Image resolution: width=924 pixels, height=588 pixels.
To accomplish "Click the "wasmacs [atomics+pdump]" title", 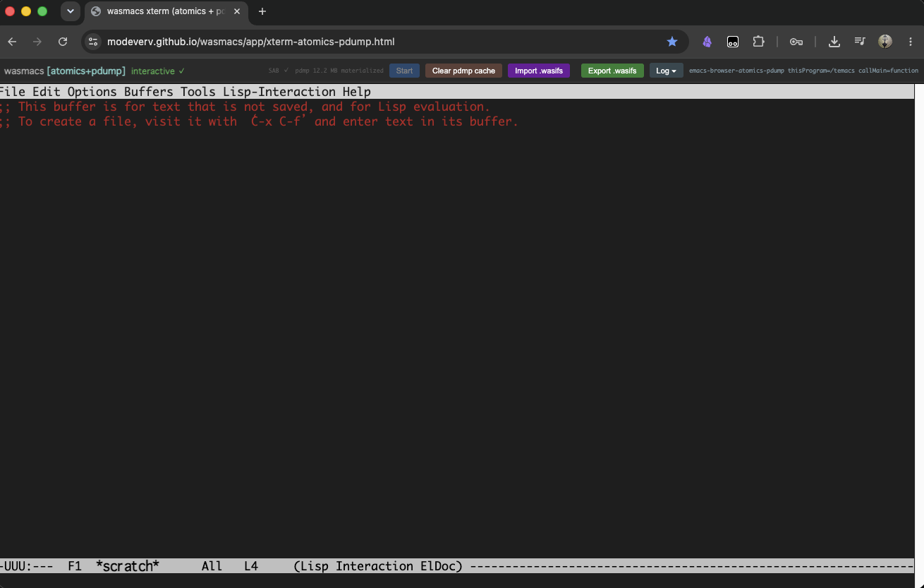I will tap(65, 71).
